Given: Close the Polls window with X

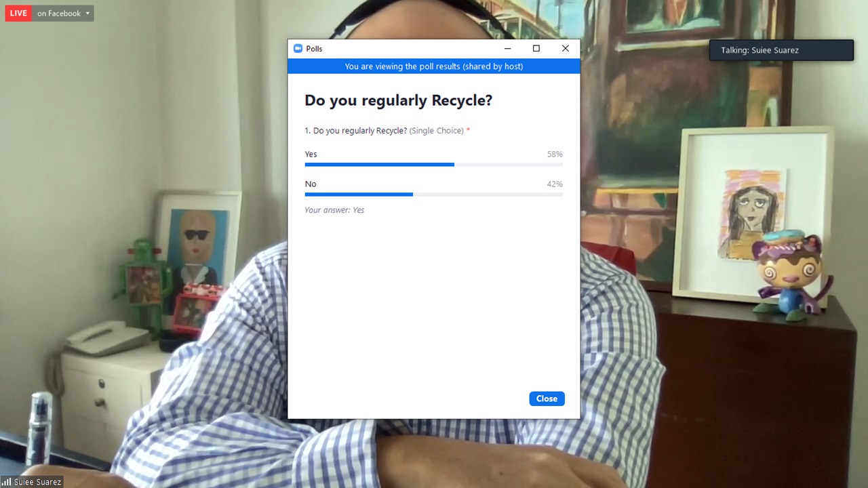Looking at the screenshot, I should click(566, 49).
